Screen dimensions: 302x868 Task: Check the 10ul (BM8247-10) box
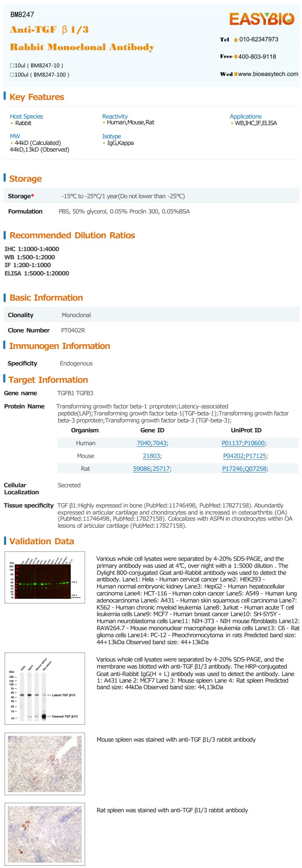pos(12,66)
